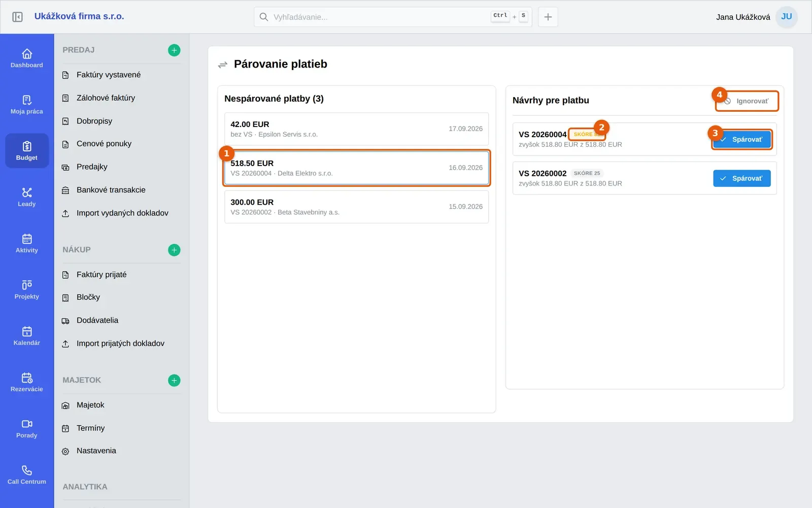Viewport: 812px width, 508px height.
Task: Open Moja práca section
Action: 27,104
